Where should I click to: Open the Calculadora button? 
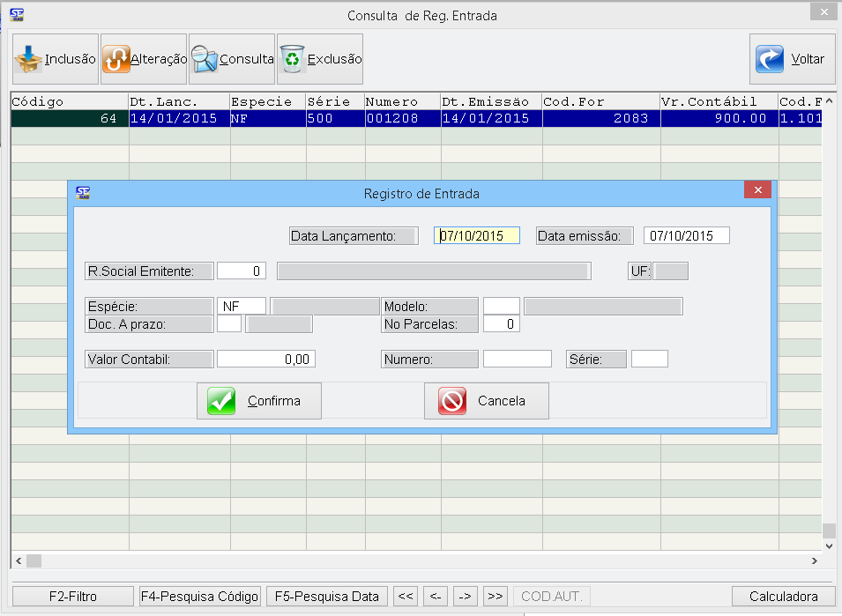tap(783, 597)
